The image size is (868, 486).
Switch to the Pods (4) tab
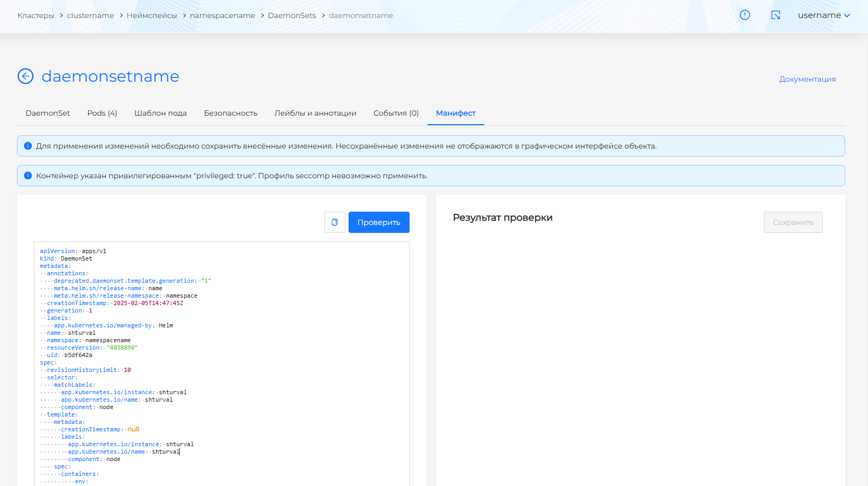point(102,113)
